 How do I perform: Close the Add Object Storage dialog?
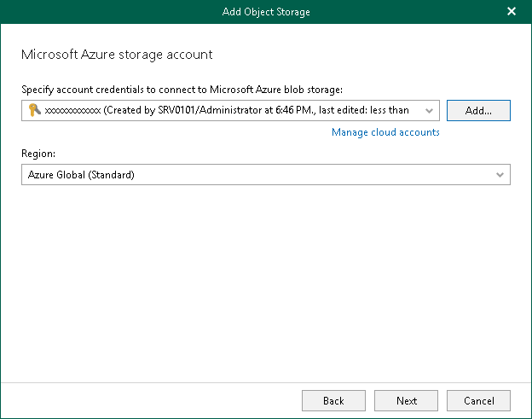click(x=512, y=11)
